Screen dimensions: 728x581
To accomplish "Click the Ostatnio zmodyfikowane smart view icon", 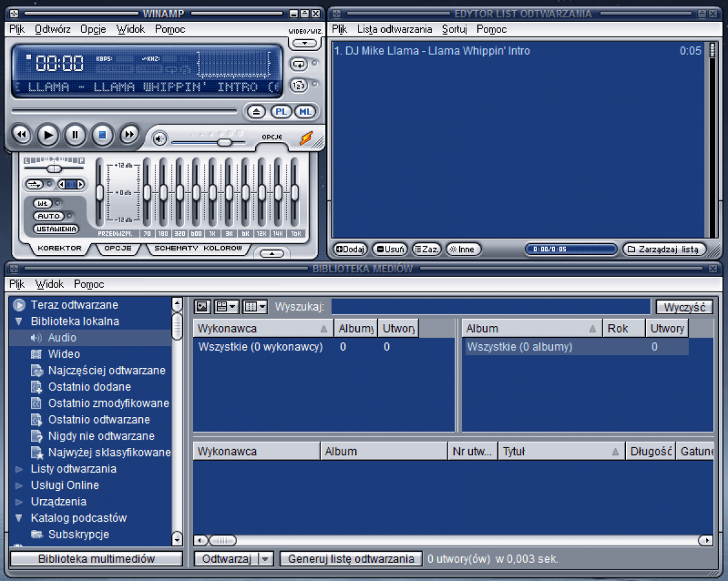I will [x=36, y=403].
